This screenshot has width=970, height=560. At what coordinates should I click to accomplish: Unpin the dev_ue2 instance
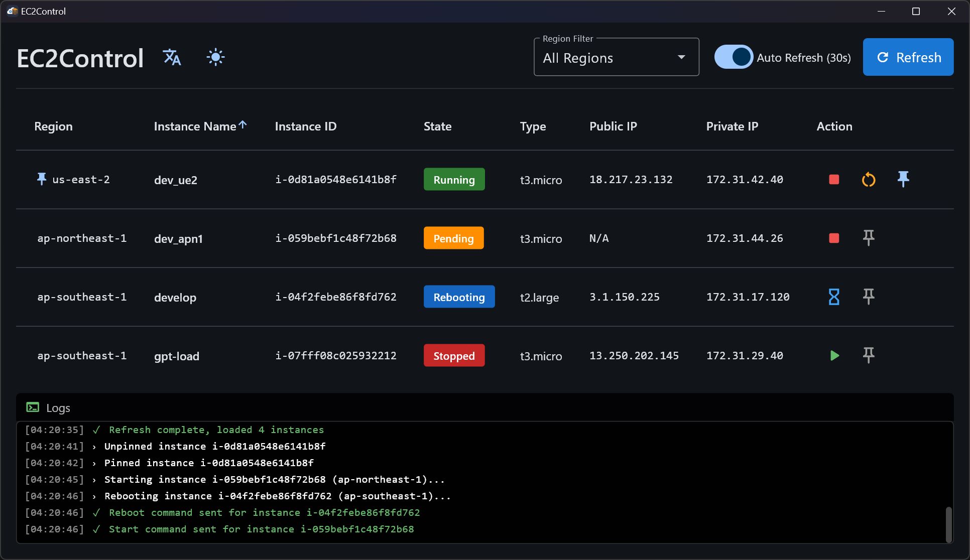(x=903, y=179)
